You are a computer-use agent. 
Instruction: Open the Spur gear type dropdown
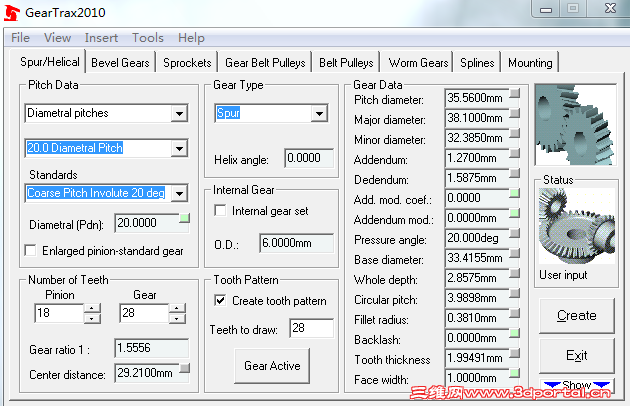(x=319, y=114)
